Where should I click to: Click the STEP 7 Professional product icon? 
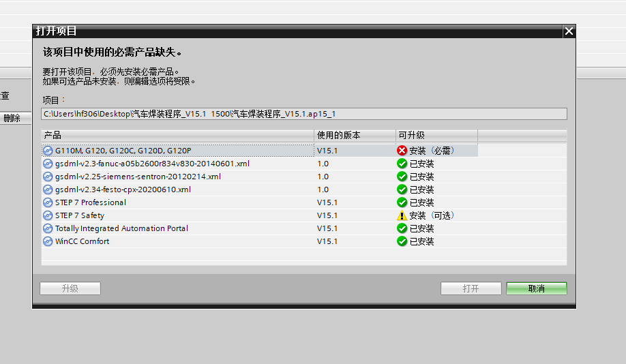point(48,202)
